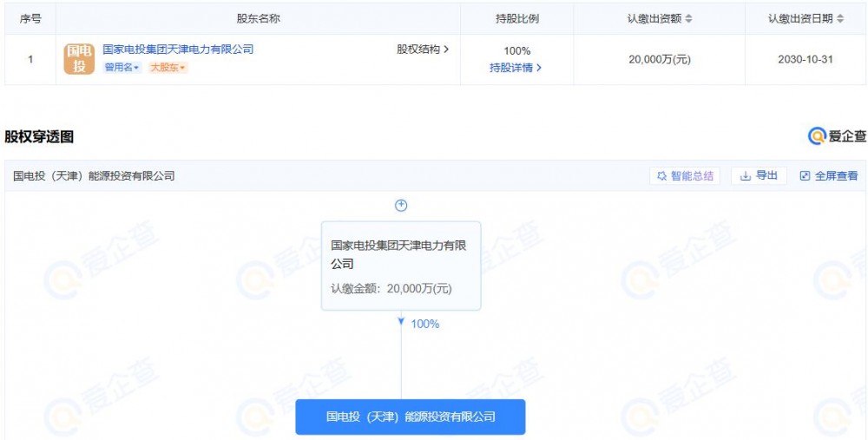Click the 100% ownership label on chart
This screenshot has height=440, width=868.
pos(424,324)
